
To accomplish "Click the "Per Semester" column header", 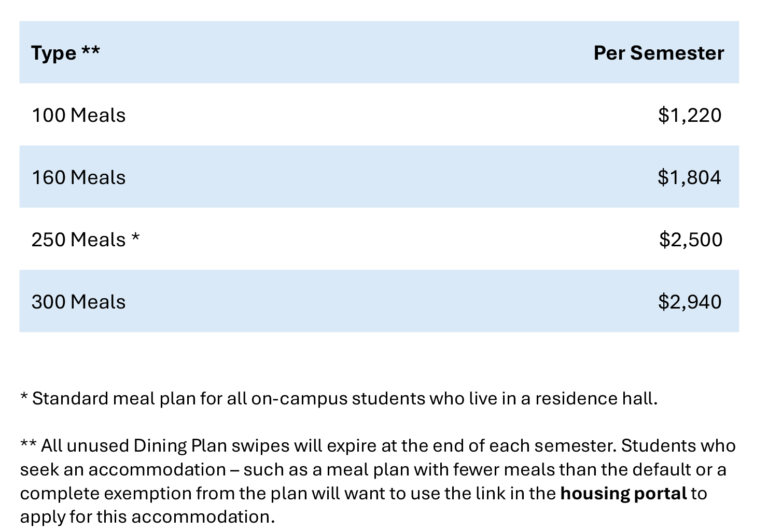I will pos(658,53).
